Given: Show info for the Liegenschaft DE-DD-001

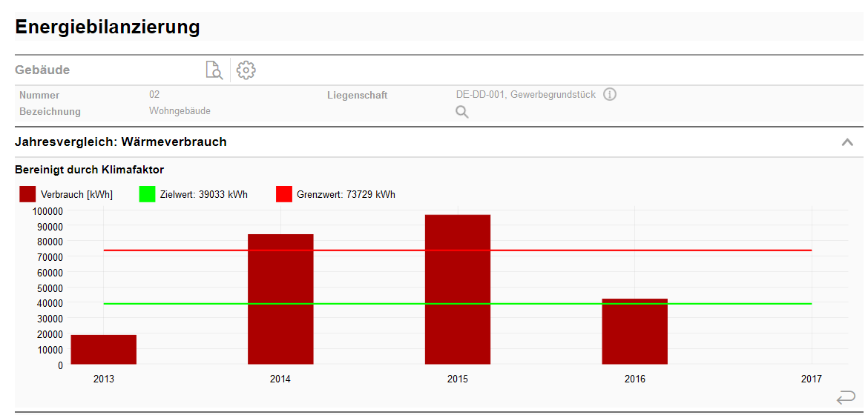Looking at the screenshot, I should point(610,95).
